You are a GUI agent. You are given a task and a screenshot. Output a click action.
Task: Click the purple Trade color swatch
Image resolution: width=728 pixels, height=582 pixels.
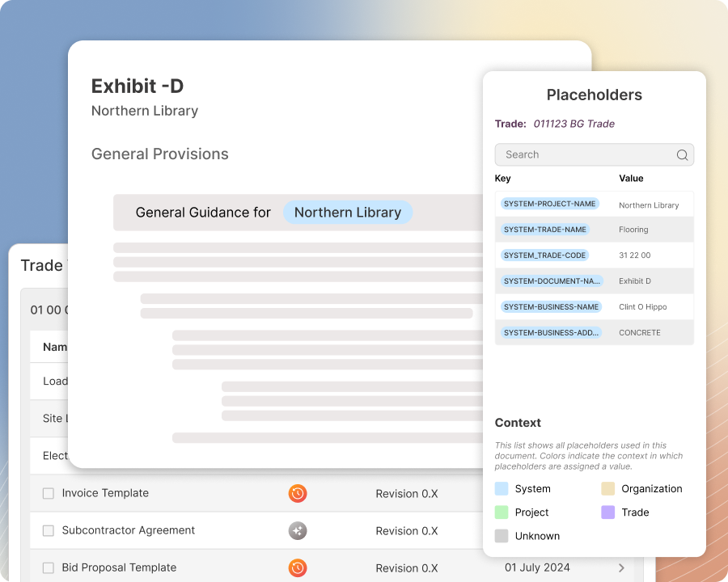coord(607,512)
